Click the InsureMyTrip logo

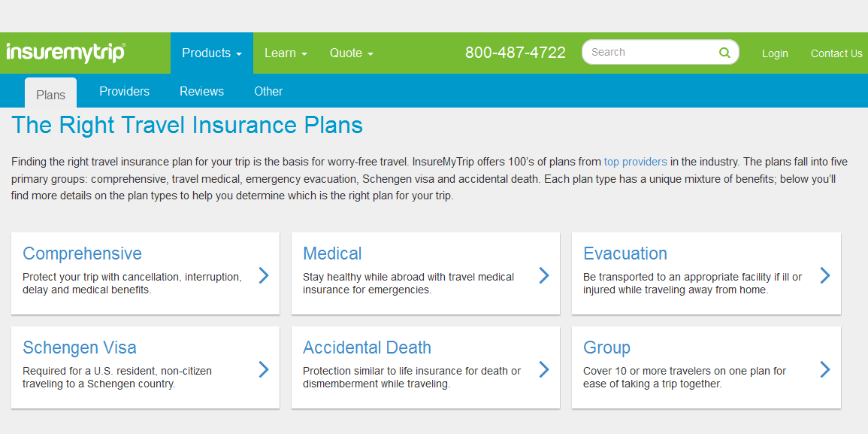(66, 53)
